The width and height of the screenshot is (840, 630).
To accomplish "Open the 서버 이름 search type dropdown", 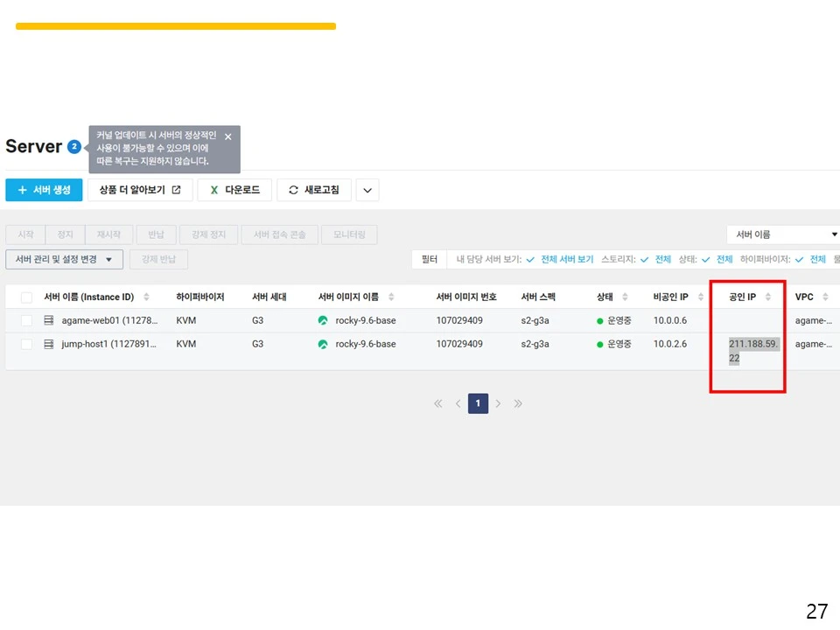I will 783,234.
